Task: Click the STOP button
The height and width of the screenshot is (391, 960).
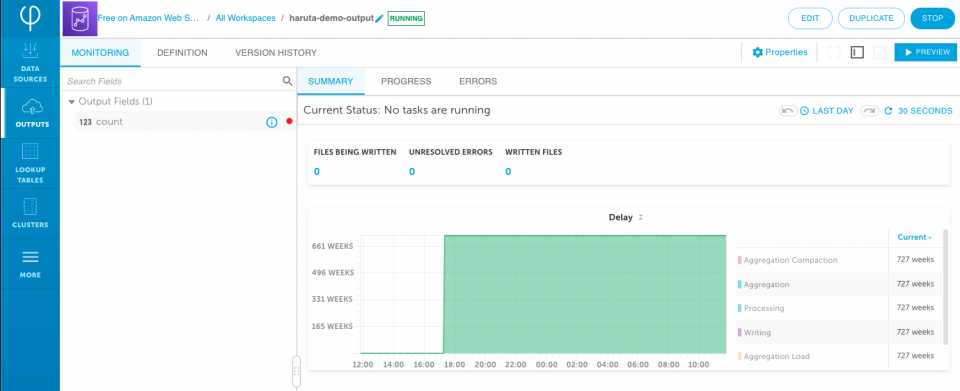Action: click(932, 18)
